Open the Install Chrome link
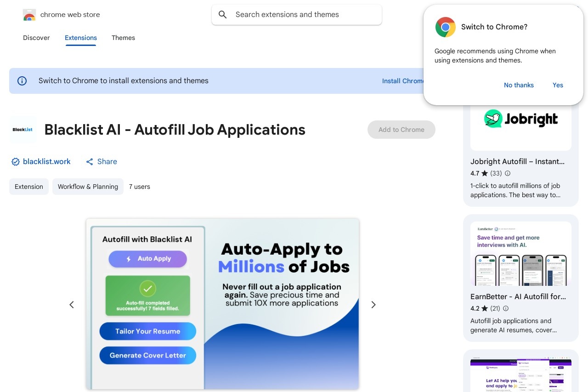Viewport: 588px width, 392px height. (x=403, y=81)
